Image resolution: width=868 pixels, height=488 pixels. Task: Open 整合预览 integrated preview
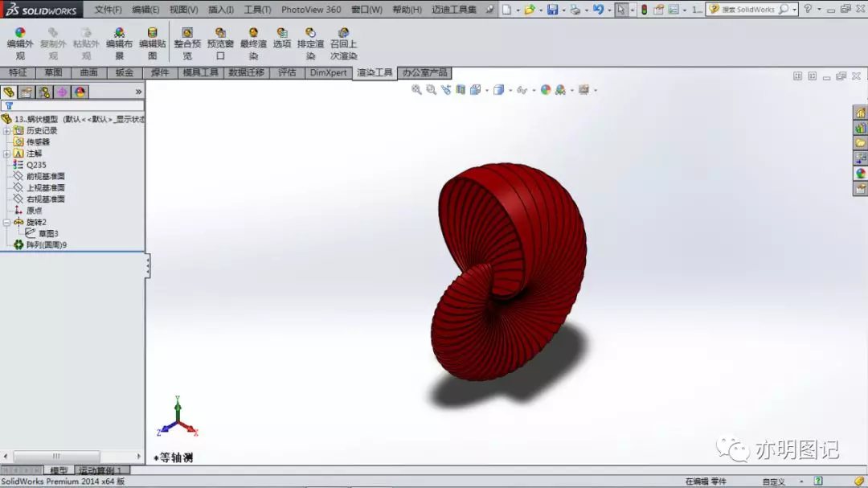(x=187, y=43)
